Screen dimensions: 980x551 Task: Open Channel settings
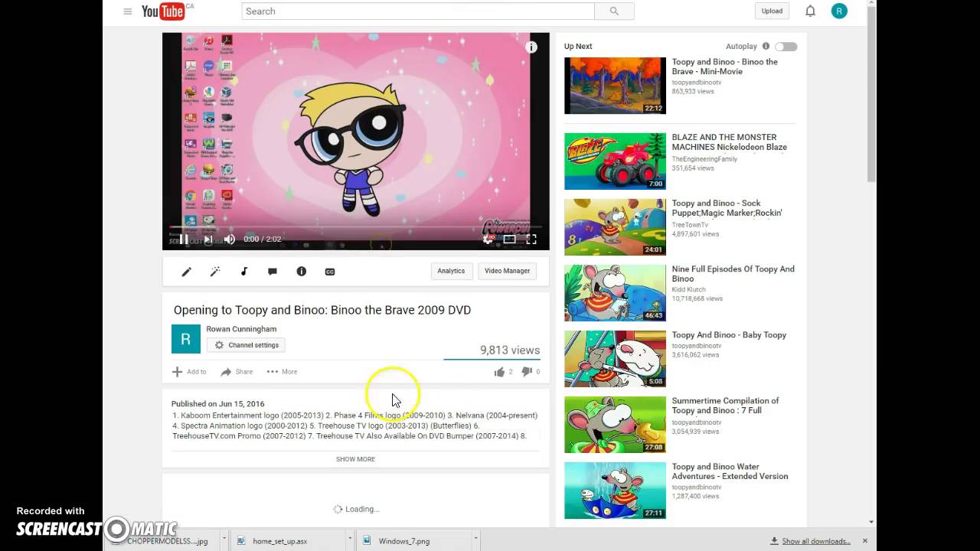pos(246,345)
